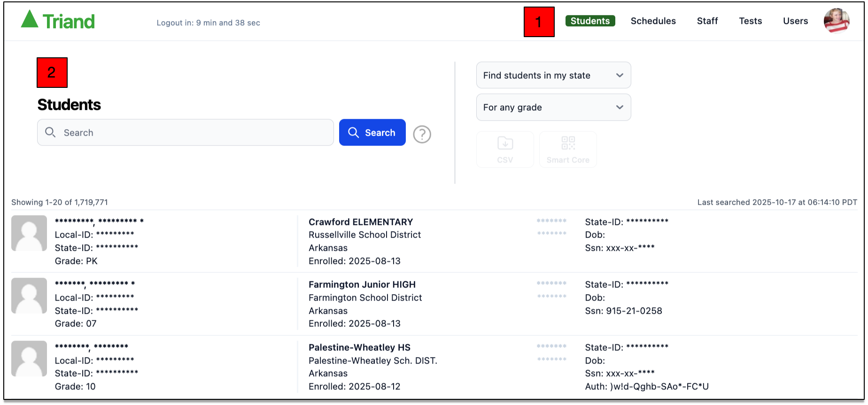The width and height of the screenshot is (868, 405).
Task: Click the CSV download icon button
Action: [505, 149]
